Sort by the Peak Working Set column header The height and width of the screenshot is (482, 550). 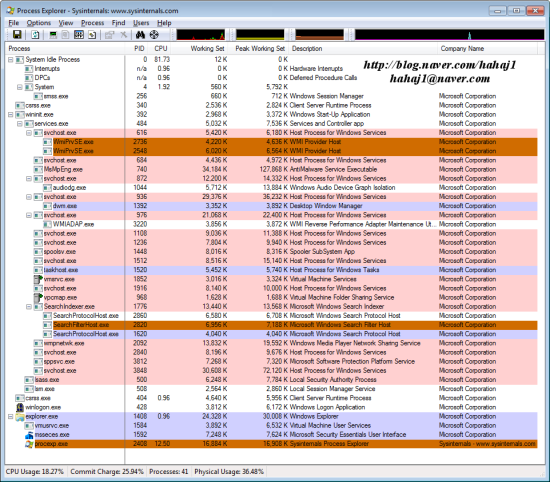[259, 49]
